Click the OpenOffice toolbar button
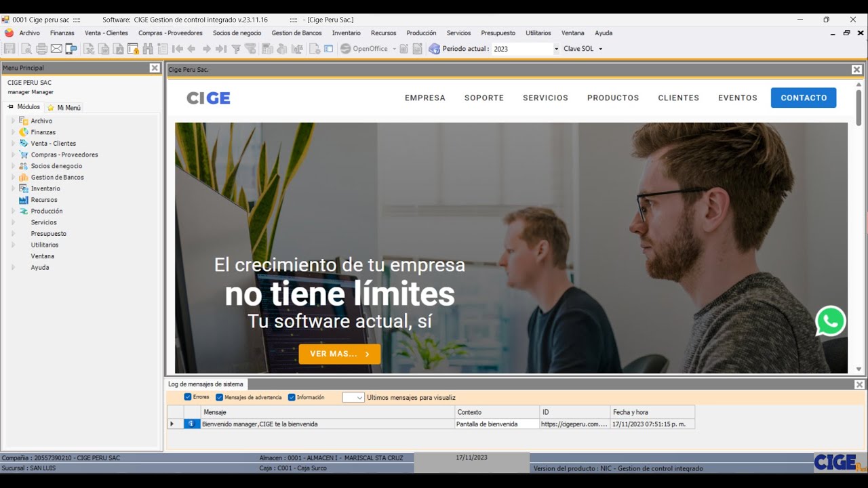 coord(364,49)
